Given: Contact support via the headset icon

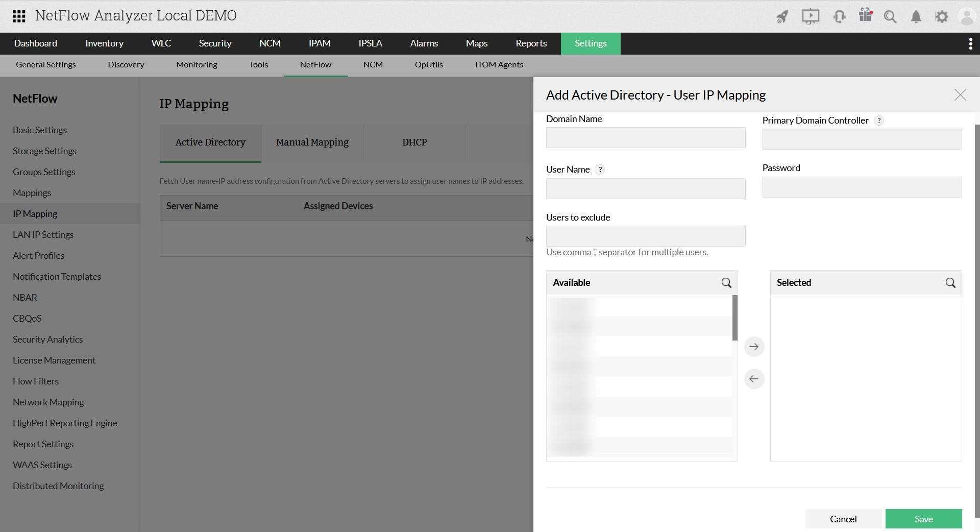Looking at the screenshot, I should (840, 16).
